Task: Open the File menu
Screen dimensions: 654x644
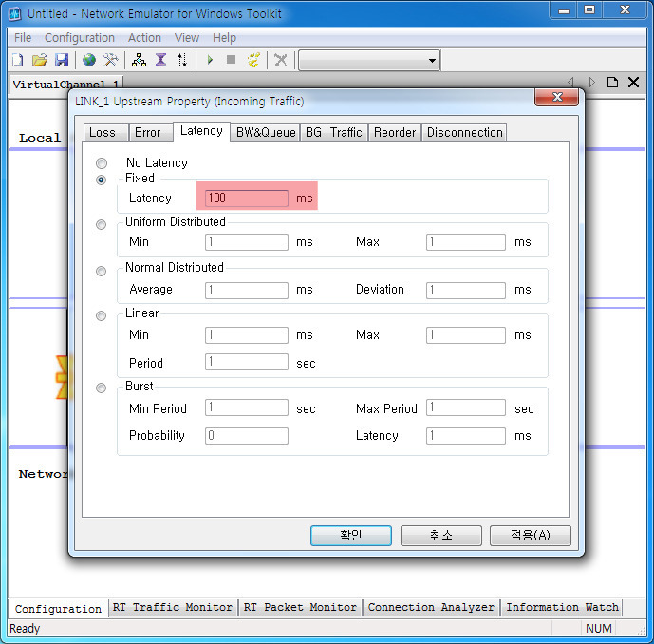Action: coord(23,38)
